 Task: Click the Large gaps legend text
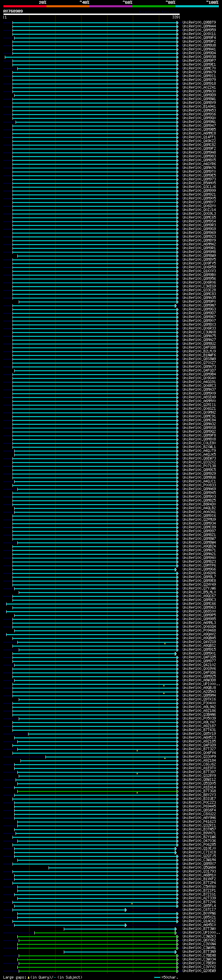tap(43, 977)
